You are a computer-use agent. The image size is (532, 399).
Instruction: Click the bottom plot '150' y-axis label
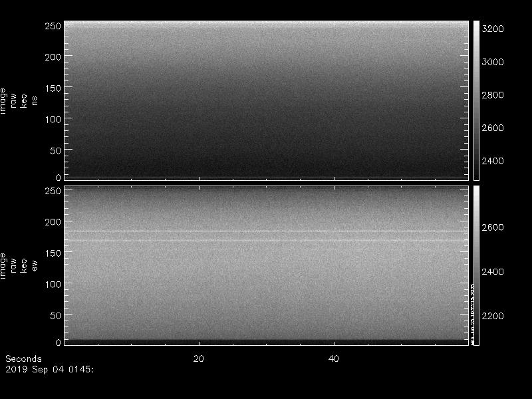[x=53, y=253]
